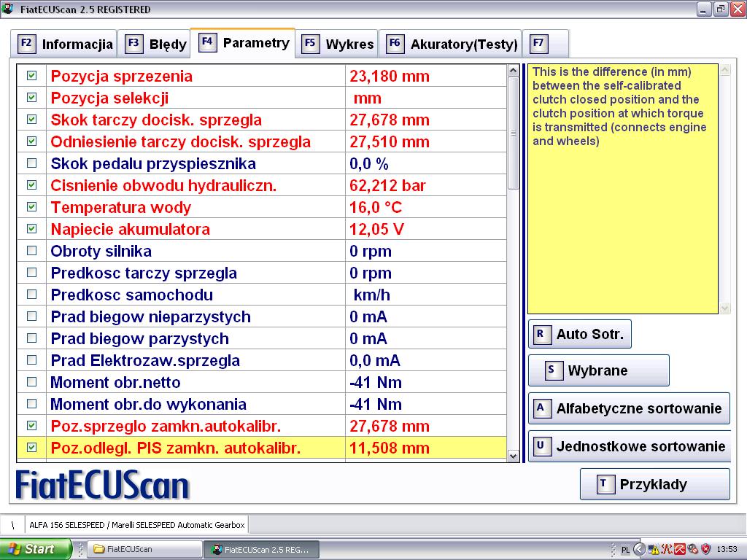The height and width of the screenshot is (560, 747).
Task: Click the parameter list scroll-up arrow
Action: [513, 71]
